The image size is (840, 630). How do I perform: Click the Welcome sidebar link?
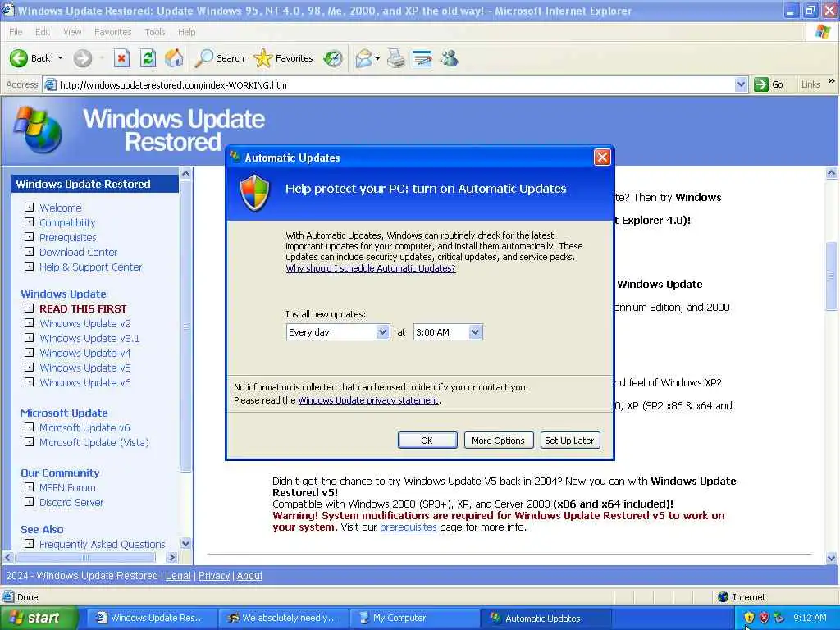[61, 208]
